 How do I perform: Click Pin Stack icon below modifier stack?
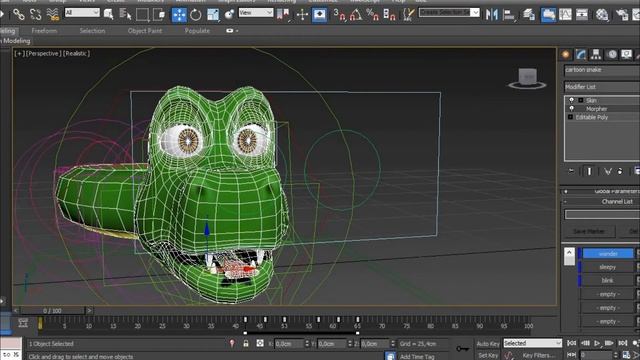(x=571, y=171)
